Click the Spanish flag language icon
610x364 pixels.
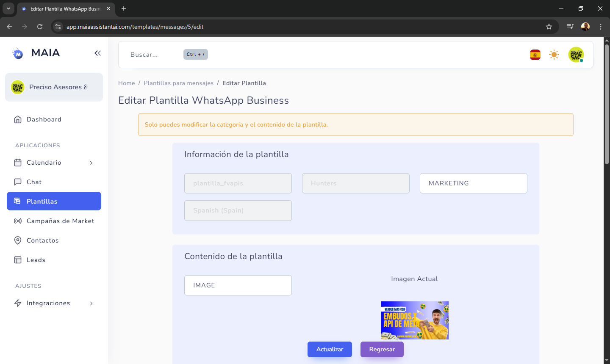click(x=535, y=55)
